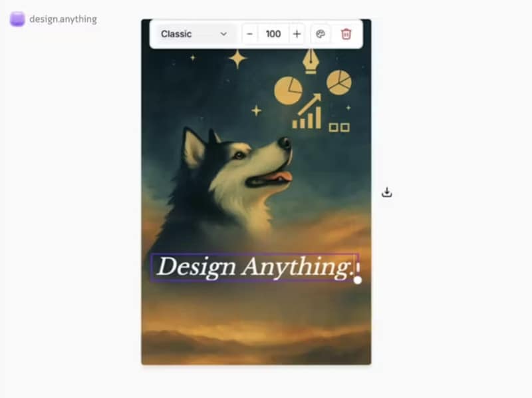
Task: Open the color palette icon in toolbar
Action: tap(321, 34)
